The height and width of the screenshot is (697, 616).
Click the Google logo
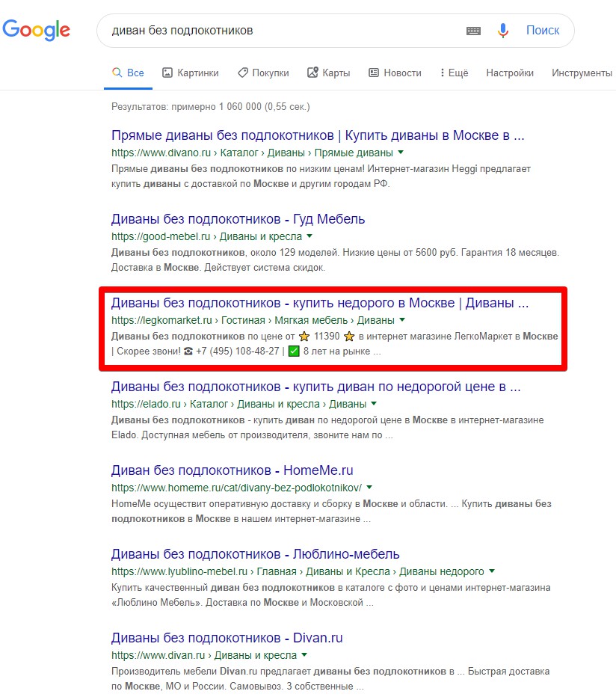[x=36, y=30]
